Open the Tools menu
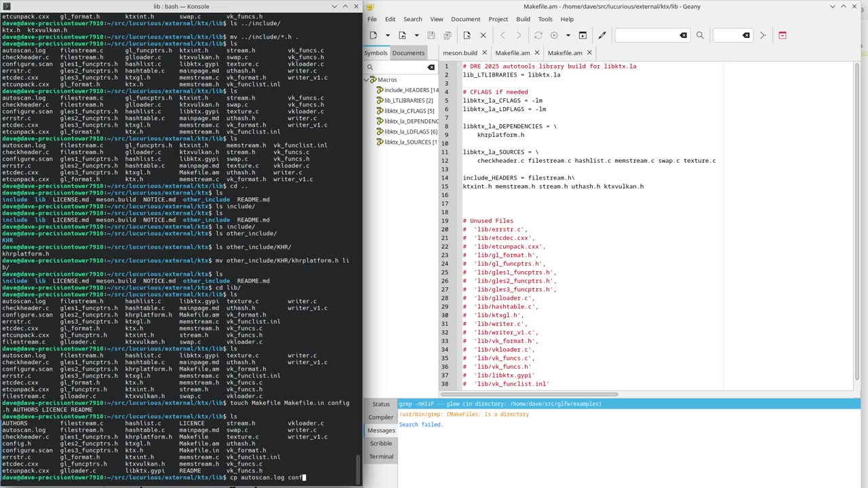 pos(545,19)
